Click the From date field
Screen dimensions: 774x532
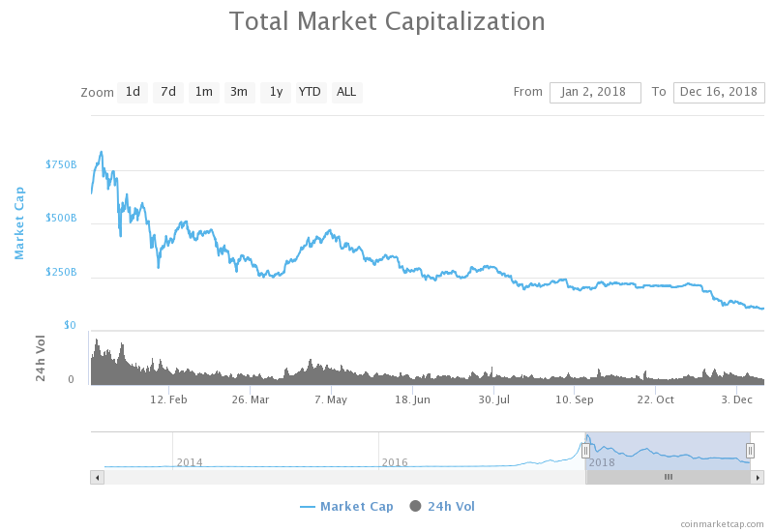(x=595, y=92)
